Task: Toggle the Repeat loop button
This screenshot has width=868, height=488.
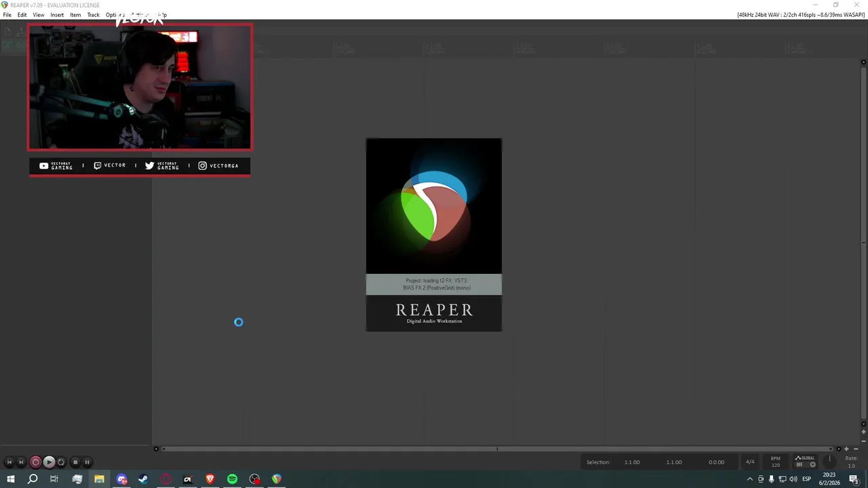Action: point(61,462)
